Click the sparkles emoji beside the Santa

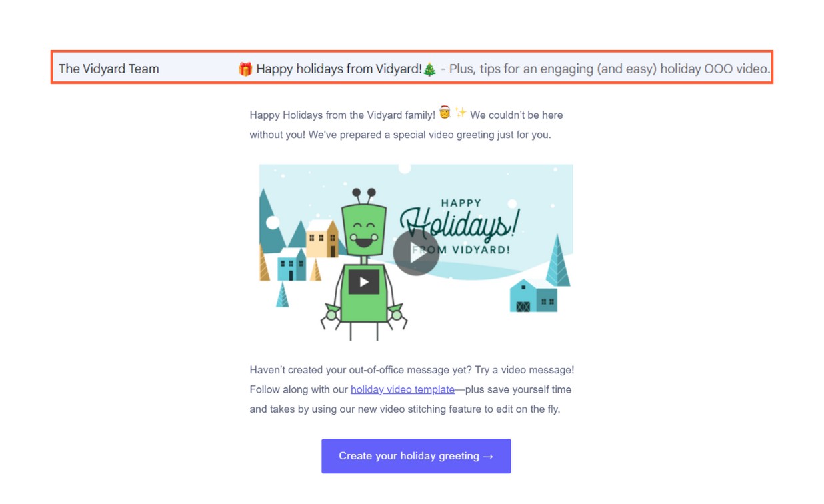pyautogui.click(x=461, y=113)
